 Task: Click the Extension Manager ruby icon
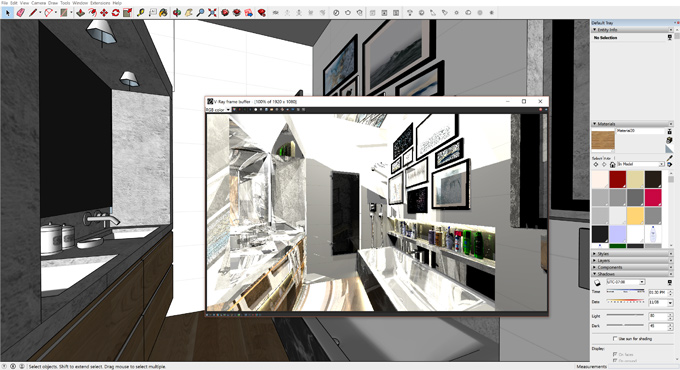click(x=262, y=13)
